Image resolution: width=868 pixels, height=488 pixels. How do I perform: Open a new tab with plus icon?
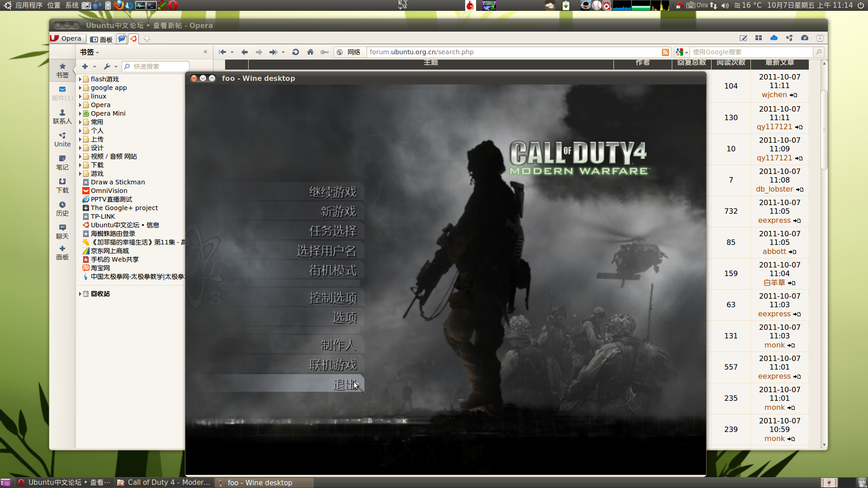click(x=147, y=39)
